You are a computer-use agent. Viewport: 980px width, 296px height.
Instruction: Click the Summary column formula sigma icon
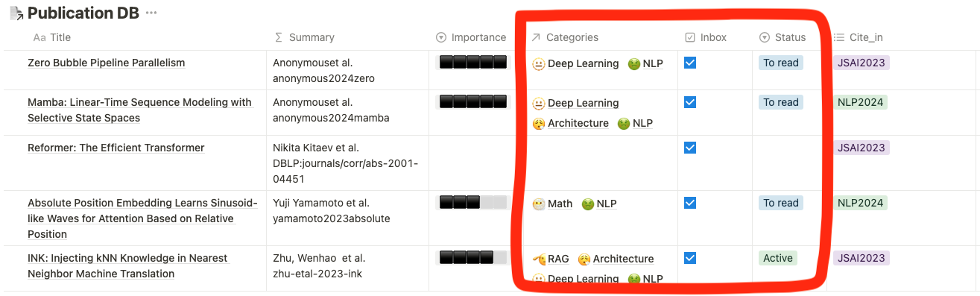coord(279,37)
